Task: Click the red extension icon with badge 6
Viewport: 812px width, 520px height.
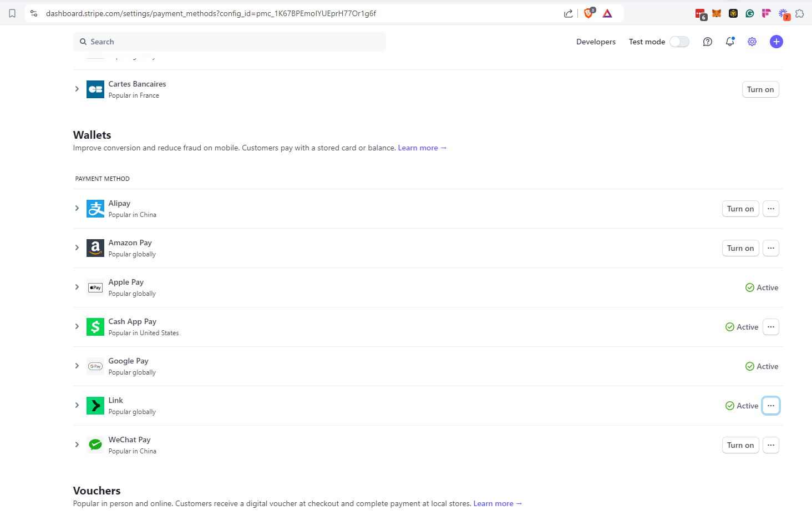Action: pyautogui.click(x=701, y=14)
